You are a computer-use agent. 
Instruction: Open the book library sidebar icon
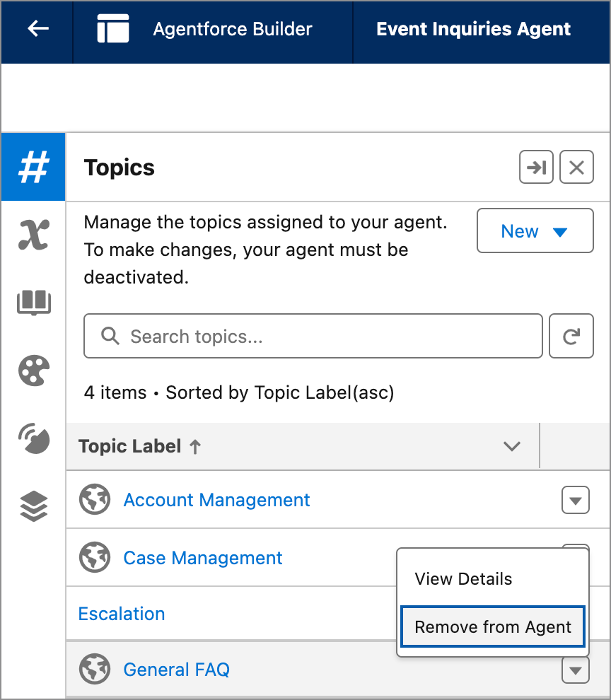pos(34,303)
